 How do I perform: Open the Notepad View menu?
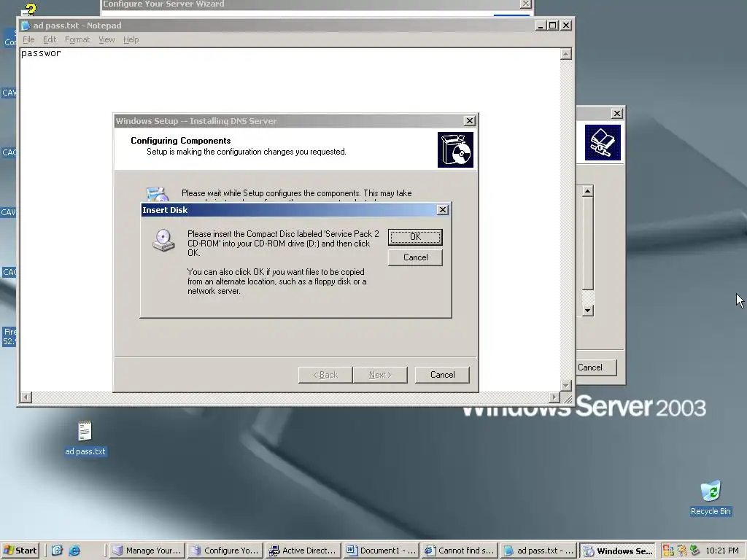(107, 39)
